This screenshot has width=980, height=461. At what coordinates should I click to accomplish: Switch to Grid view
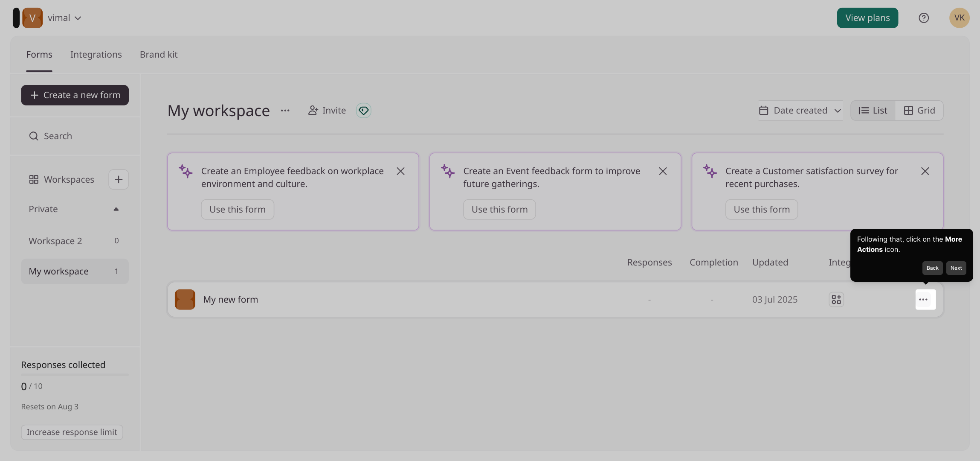click(919, 111)
